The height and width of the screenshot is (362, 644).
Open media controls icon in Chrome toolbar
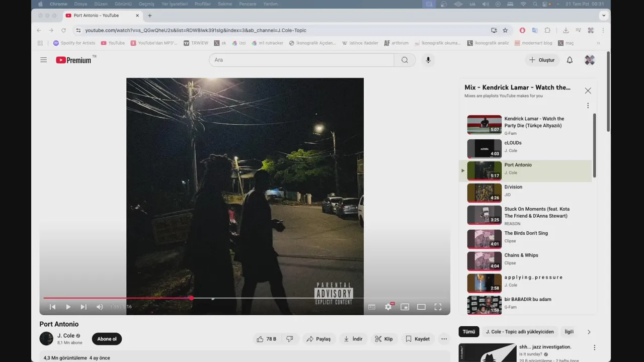pos(578,30)
